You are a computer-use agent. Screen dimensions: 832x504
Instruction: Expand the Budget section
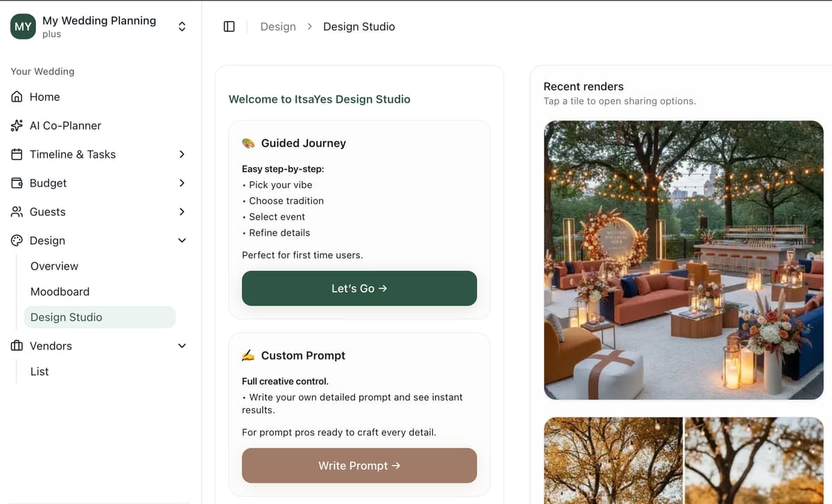(182, 183)
